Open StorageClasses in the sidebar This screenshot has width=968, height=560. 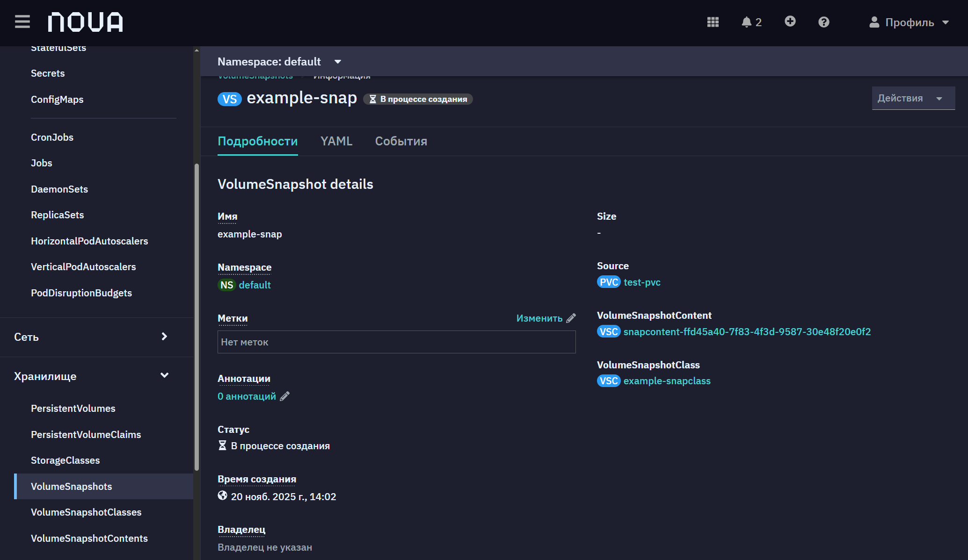66,460
